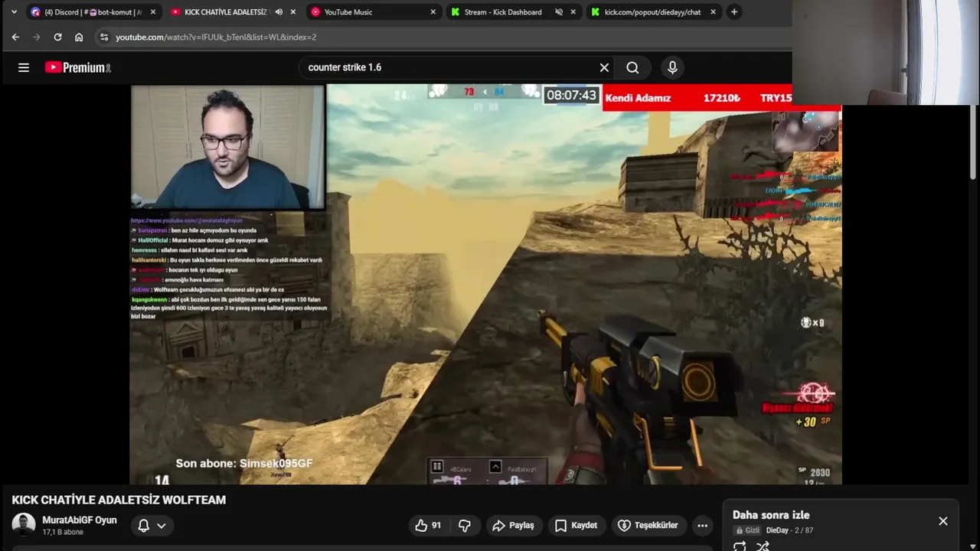Mute audio on KICK CHATİYLE ADALETSİZ tab

(279, 12)
